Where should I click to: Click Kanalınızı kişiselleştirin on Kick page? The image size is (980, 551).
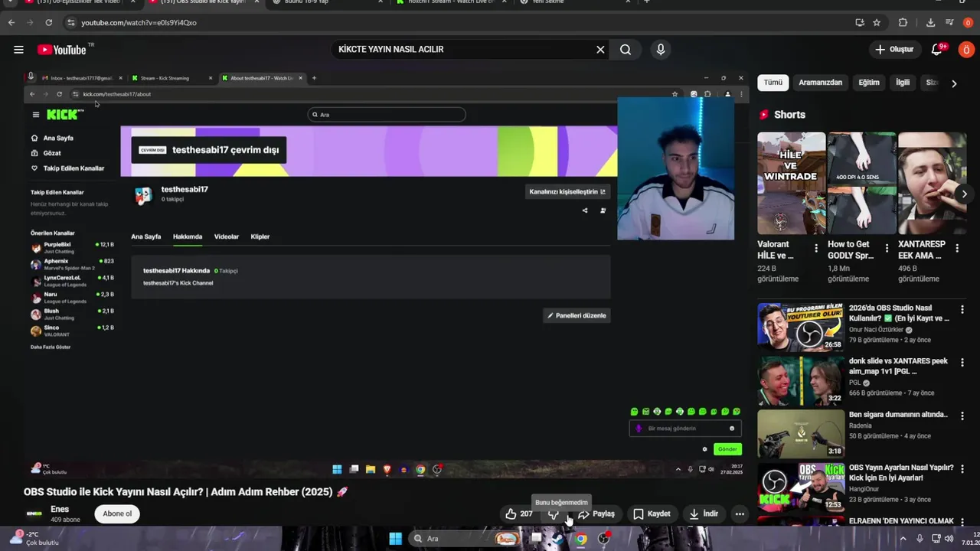[x=567, y=192]
